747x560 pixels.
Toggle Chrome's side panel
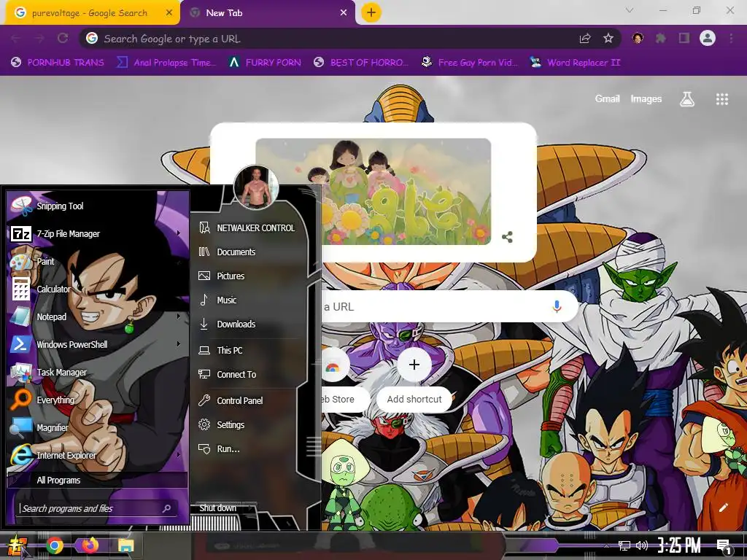point(684,39)
